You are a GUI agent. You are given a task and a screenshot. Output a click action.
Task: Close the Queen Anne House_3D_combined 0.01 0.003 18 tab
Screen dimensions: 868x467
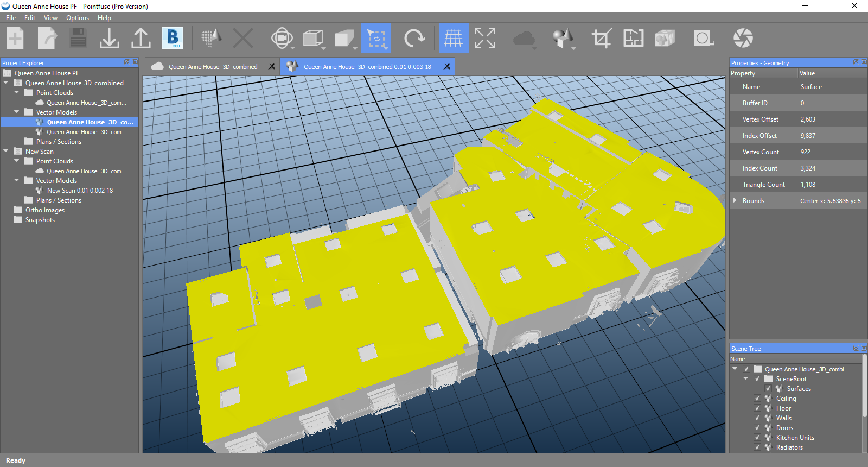point(447,67)
